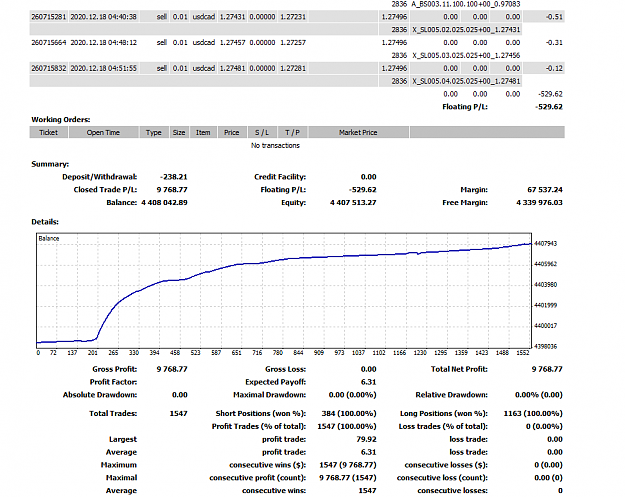Click comment X_SL005.03.025.025+00_1.27456
Viewport: 625px width, 497px height.
[466, 55]
